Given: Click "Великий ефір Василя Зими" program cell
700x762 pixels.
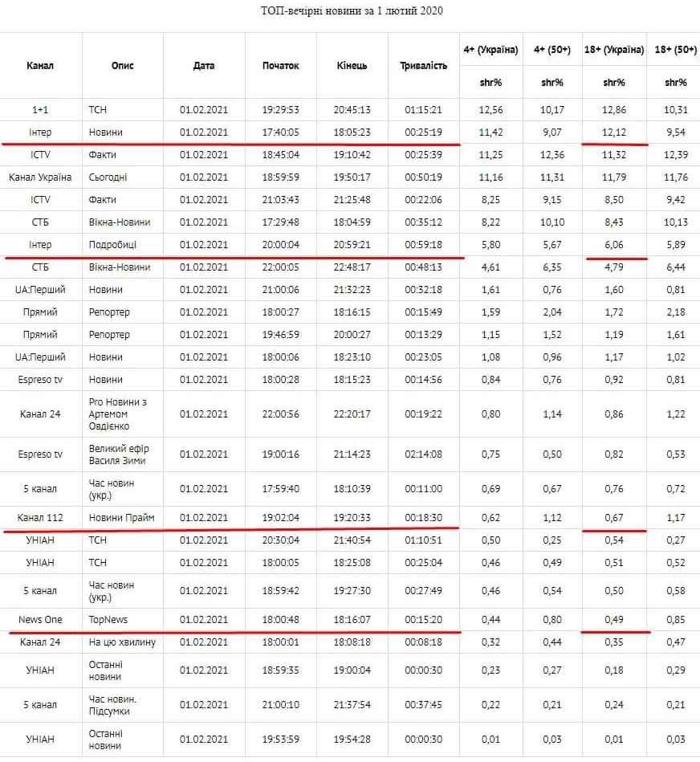Looking at the screenshot, I should click(119, 454).
